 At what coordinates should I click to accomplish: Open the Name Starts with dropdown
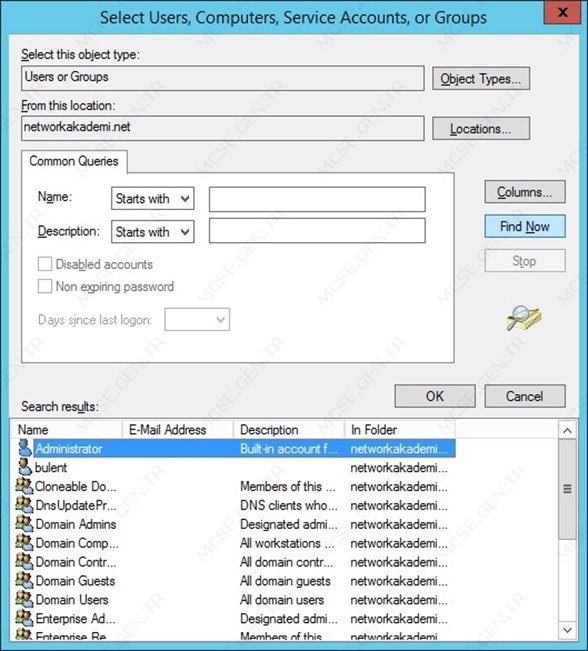(153, 198)
